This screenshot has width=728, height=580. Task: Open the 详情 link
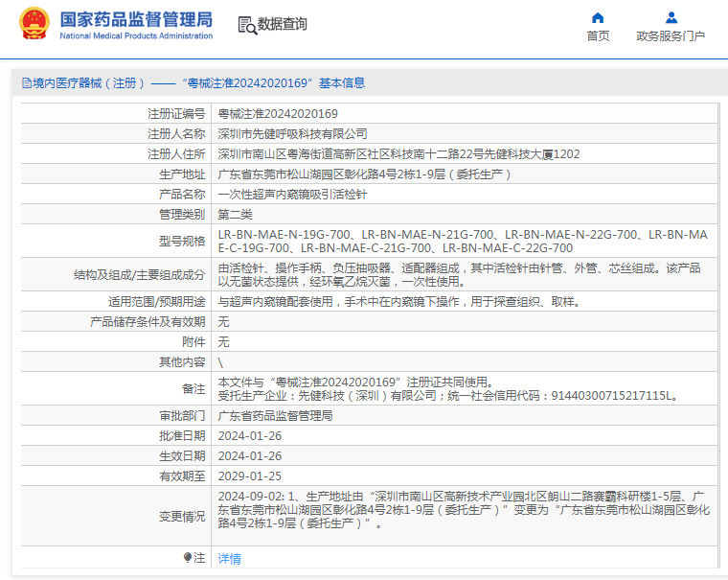(x=229, y=558)
